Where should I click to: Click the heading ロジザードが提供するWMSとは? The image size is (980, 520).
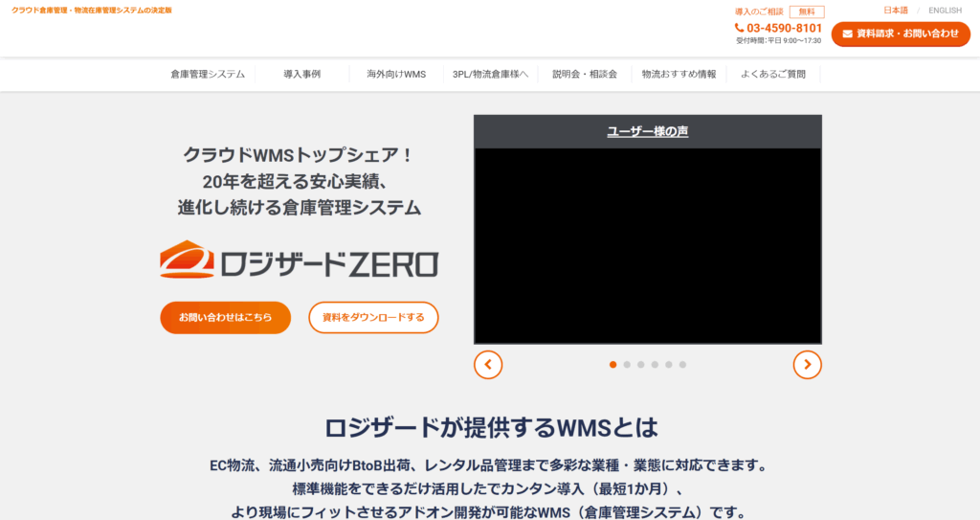click(x=491, y=428)
